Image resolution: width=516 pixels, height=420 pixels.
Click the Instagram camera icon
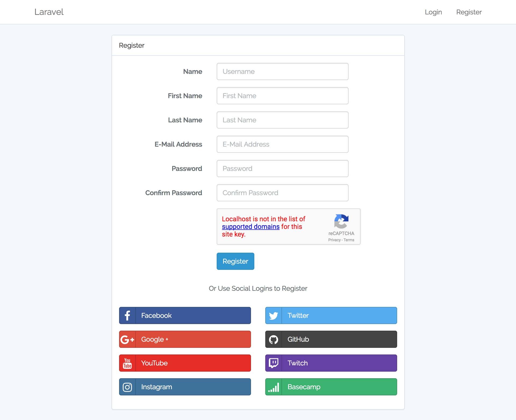point(127,387)
